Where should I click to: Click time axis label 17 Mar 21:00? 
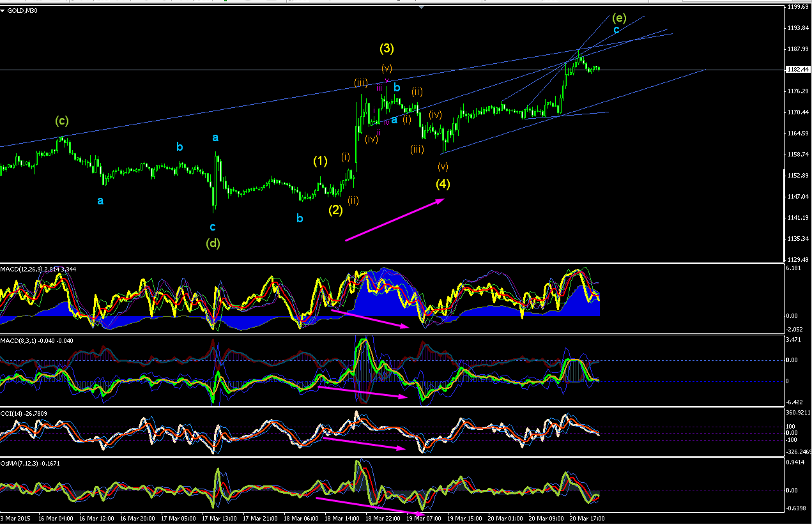coord(261,518)
